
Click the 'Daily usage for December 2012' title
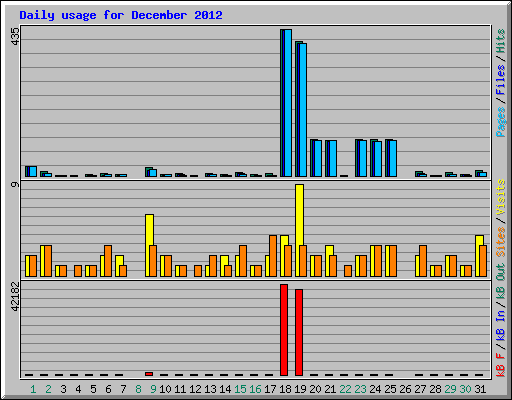pyautogui.click(x=121, y=15)
